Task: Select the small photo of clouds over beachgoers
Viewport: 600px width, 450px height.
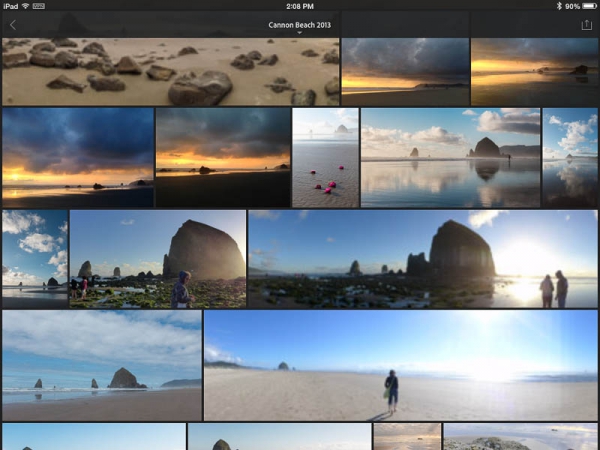Action: [x=35, y=258]
